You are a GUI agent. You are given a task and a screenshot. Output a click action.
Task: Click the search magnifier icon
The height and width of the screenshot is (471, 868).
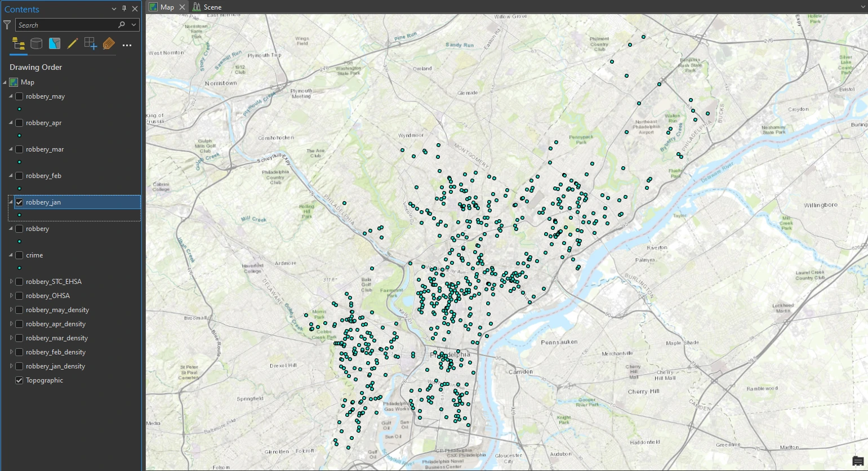tap(121, 25)
